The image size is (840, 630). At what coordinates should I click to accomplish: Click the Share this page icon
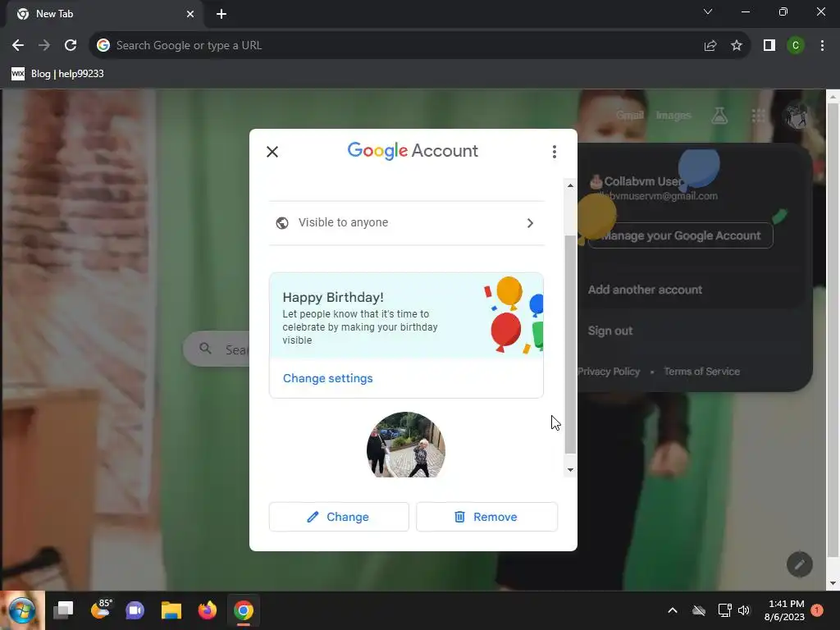(710, 46)
